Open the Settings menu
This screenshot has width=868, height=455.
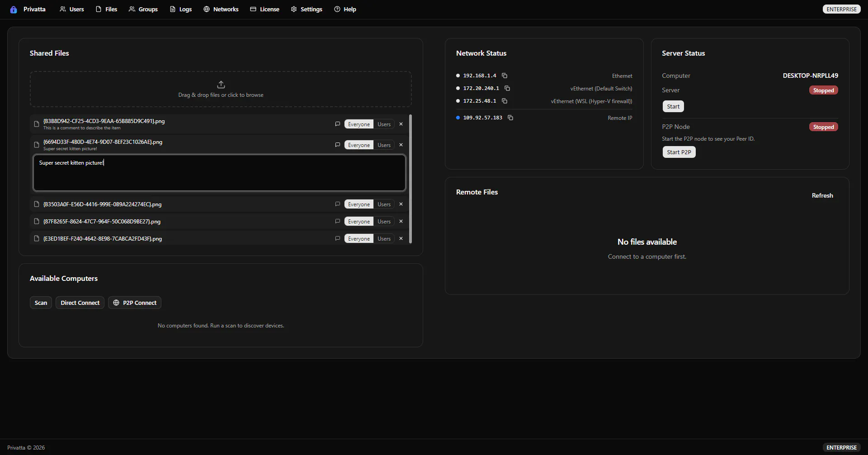pyautogui.click(x=307, y=9)
